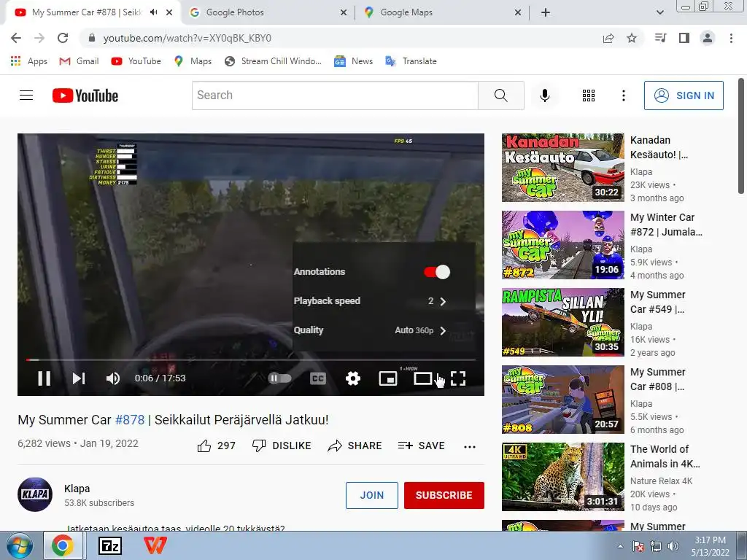Viewport: 747px width, 560px height.
Task: Switch to Google Maps tab
Action: 443,12
